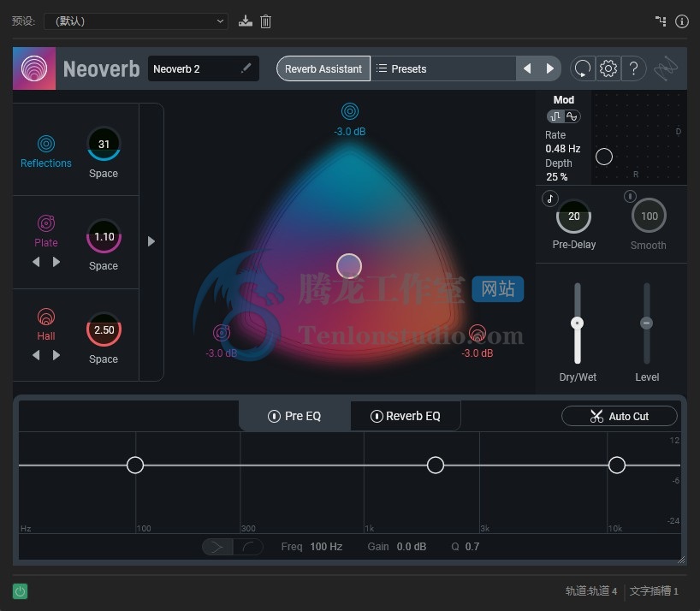The height and width of the screenshot is (611, 700).
Task: Switch Plate to previous reverb type
Action: pos(36,262)
